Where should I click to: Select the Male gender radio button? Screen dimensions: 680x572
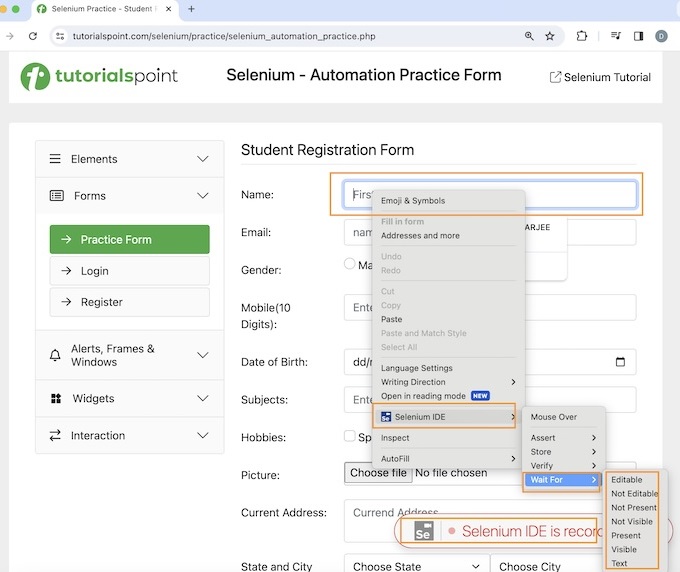[350, 264]
